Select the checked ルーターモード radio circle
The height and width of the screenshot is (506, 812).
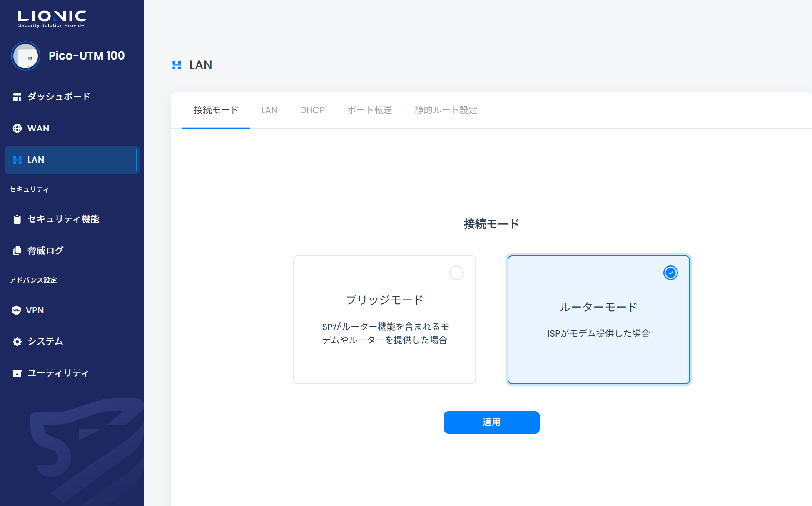[x=670, y=273]
